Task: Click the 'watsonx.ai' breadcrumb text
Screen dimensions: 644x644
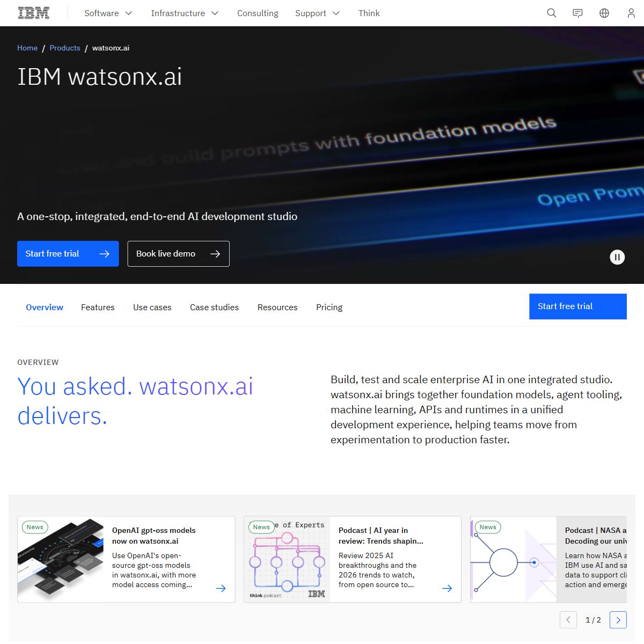Action: coord(111,48)
